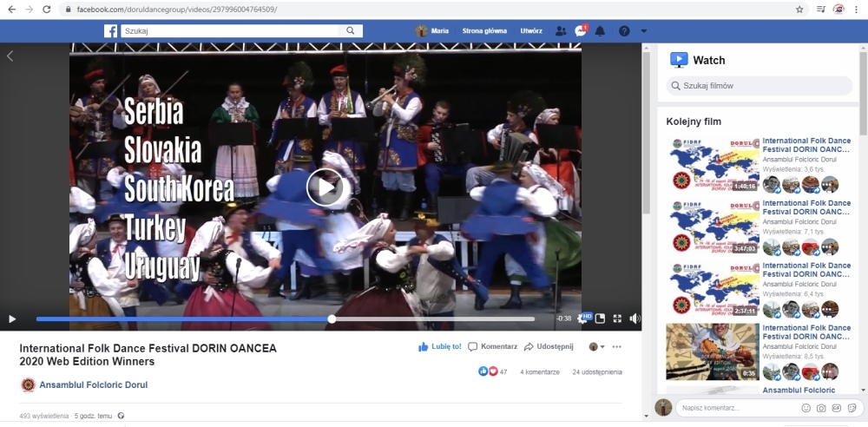Viewport: 868px width, 427px height.
Task: Open friend requests icon
Action: tap(561, 31)
